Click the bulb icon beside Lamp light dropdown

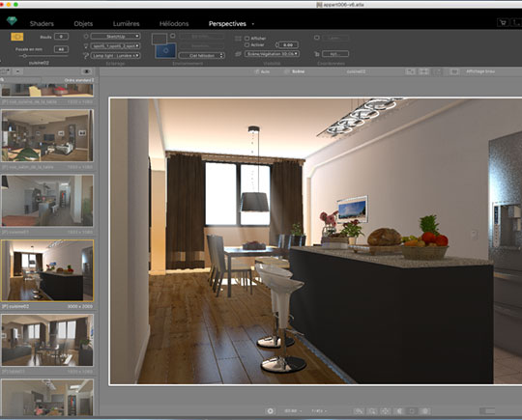pos(86,56)
